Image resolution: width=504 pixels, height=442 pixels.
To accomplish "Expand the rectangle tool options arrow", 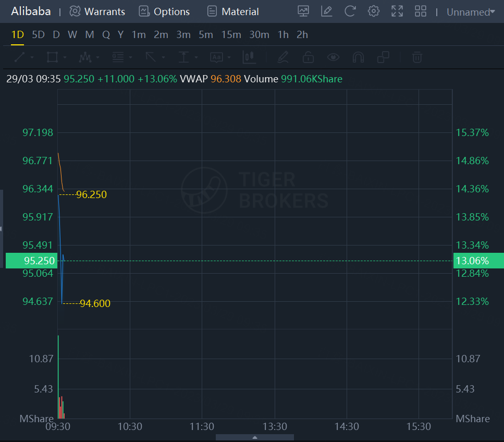I will pos(65,57).
